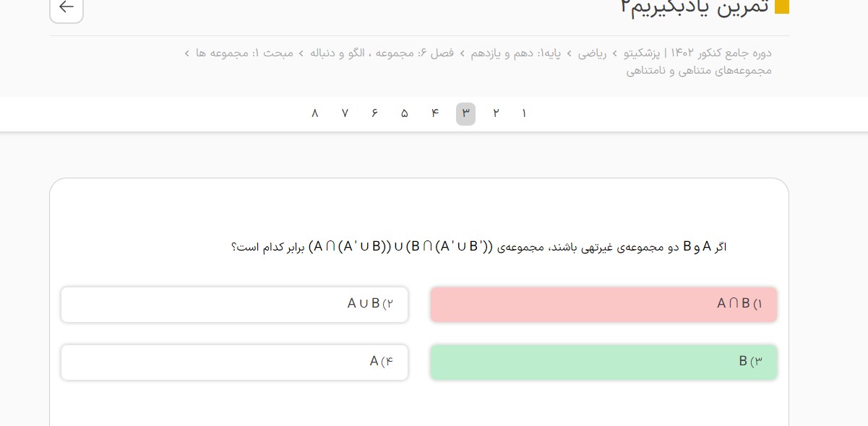Go to question ۷ in pagination
This screenshot has width=868, height=426.
pyautogui.click(x=345, y=113)
